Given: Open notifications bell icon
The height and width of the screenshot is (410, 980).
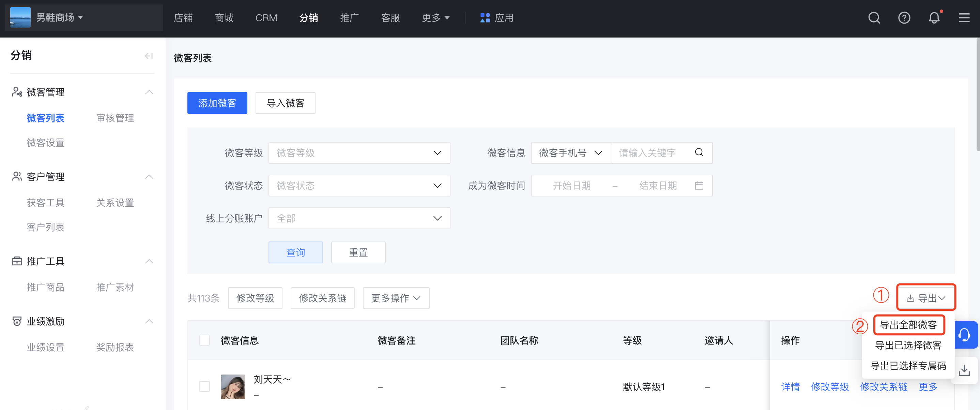Looking at the screenshot, I should (x=934, y=17).
